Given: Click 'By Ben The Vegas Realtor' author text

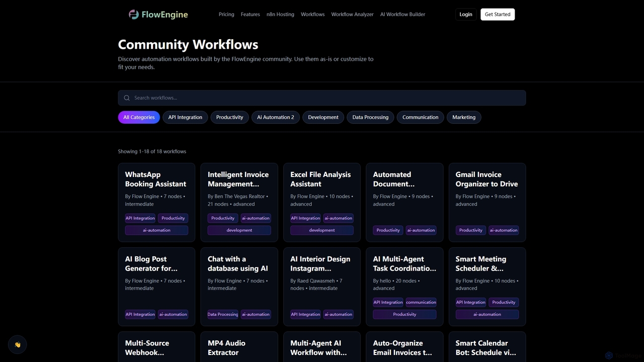Looking at the screenshot, I should click(236, 197).
